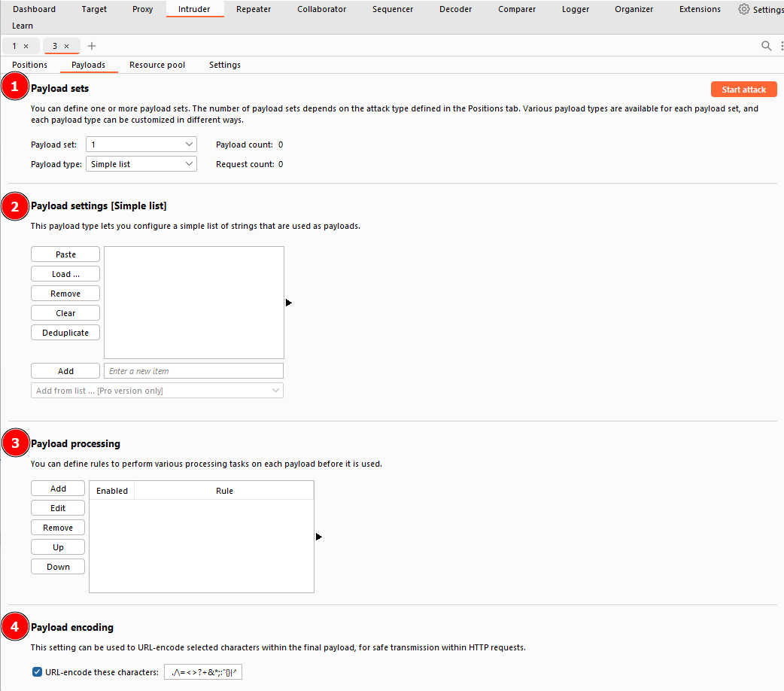Click Paste to insert payloads
Viewport: 784px width, 691px height.
point(65,254)
